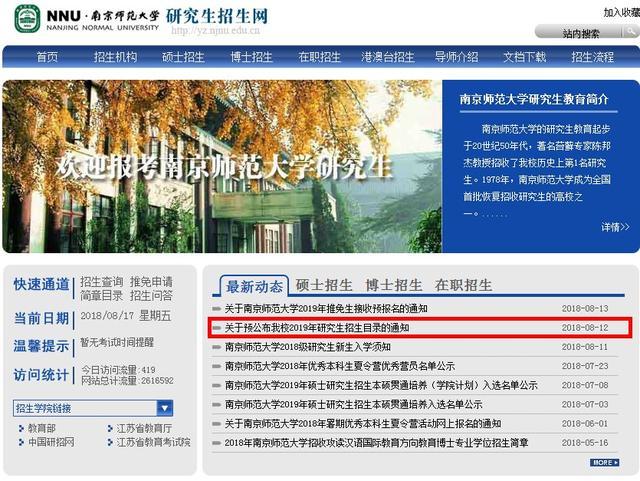Click arrow bullet beside 中国研招网
The width and height of the screenshot is (640, 481).
(x=21, y=442)
